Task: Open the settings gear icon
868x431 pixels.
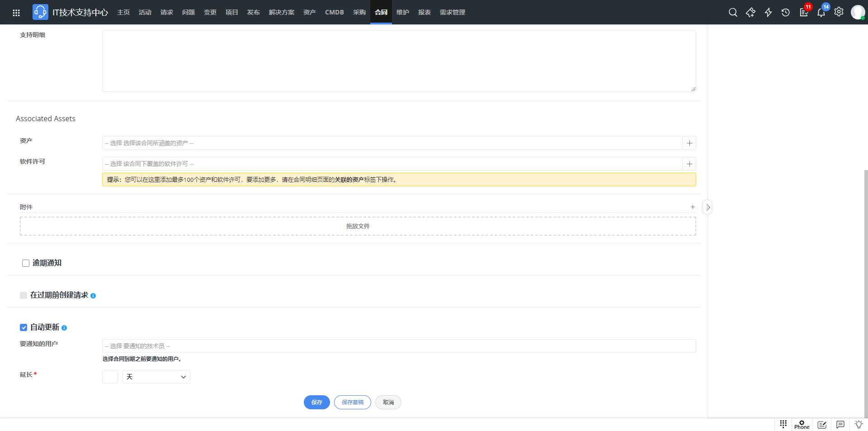Action: pyautogui.click(x=839, y=12)
